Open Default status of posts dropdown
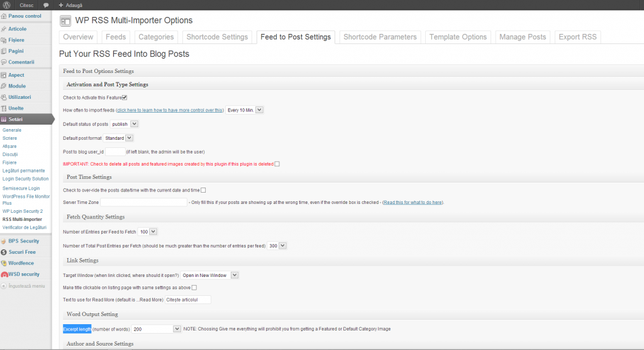The width and height of the screenshot is (644, 350). pyautogui.click(x=124, y=124)
